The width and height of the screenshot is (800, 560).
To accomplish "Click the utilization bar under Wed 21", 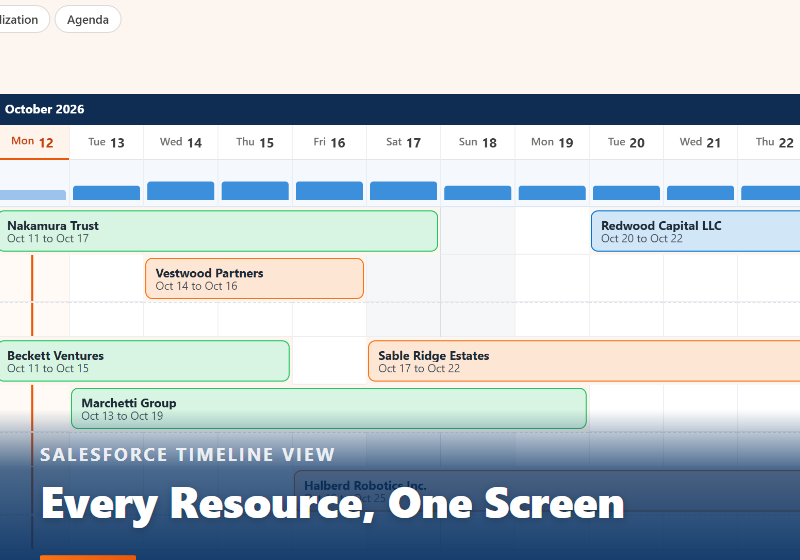I will click(x=701, y=193).
